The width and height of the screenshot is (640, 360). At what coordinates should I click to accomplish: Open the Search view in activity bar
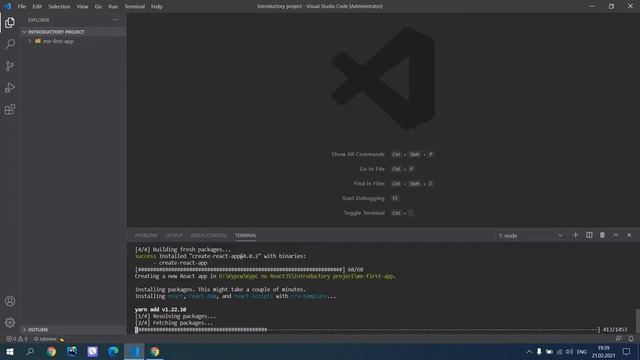(10, 44)
